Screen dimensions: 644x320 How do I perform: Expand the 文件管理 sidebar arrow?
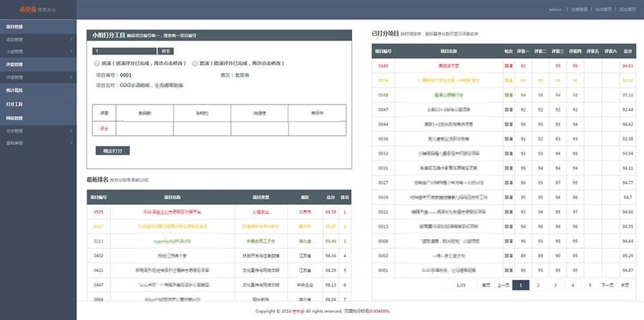click(x=72, y=131)
